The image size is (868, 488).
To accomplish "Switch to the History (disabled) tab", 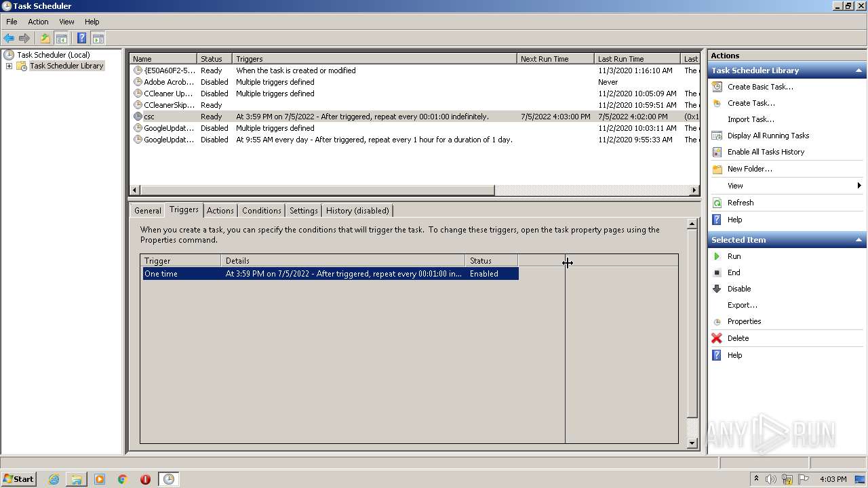I will 357,211.
